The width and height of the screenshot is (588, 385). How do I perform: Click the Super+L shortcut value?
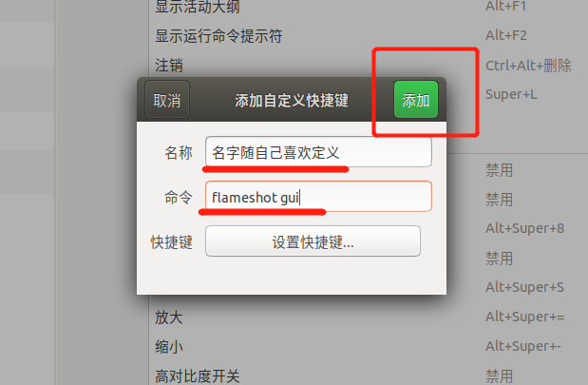point(511,94)
